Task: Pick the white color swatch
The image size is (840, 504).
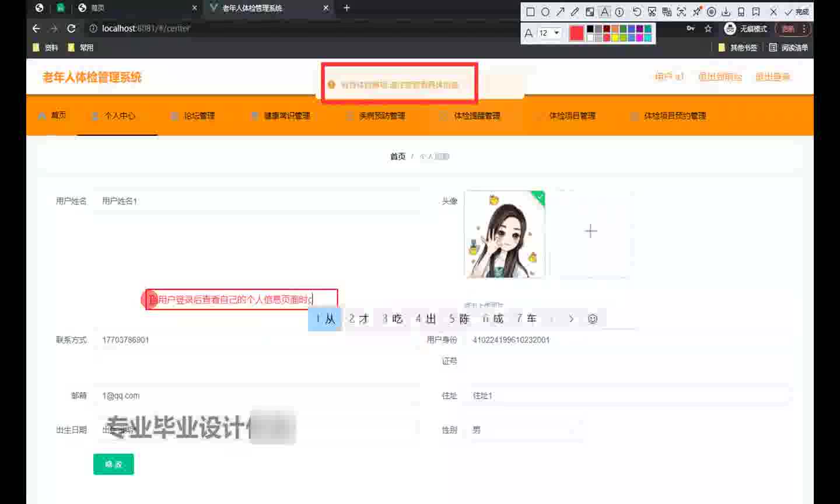Action: (590, 37)
